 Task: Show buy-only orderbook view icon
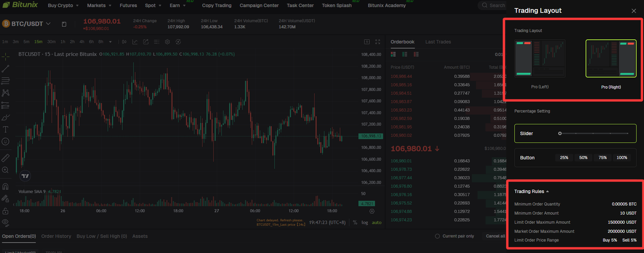(405, 54)
